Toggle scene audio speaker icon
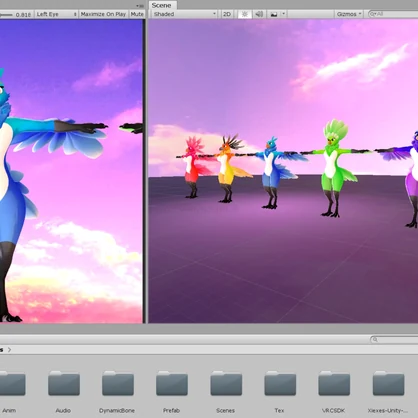 coord(259,14)
